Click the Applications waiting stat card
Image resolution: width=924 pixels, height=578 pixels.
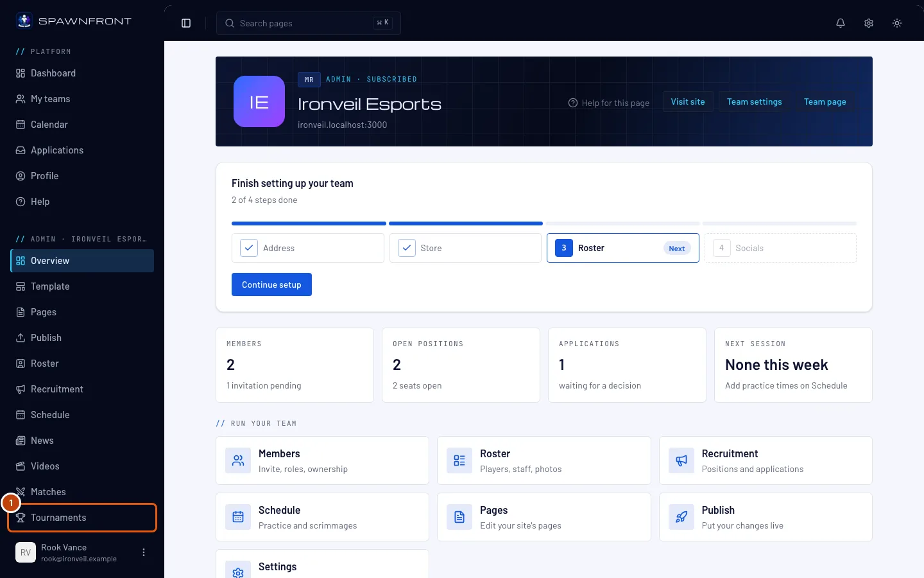tap(627, 365)
